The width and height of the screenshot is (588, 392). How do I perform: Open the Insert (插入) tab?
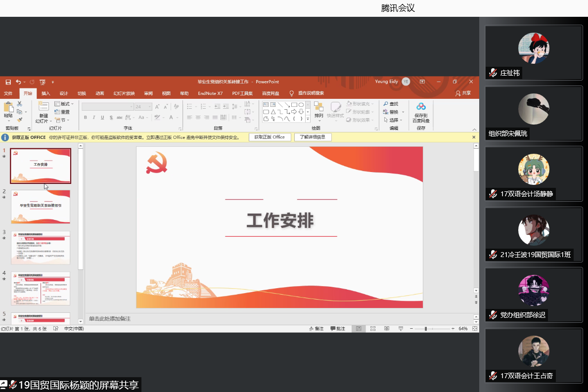coord(45,93)
